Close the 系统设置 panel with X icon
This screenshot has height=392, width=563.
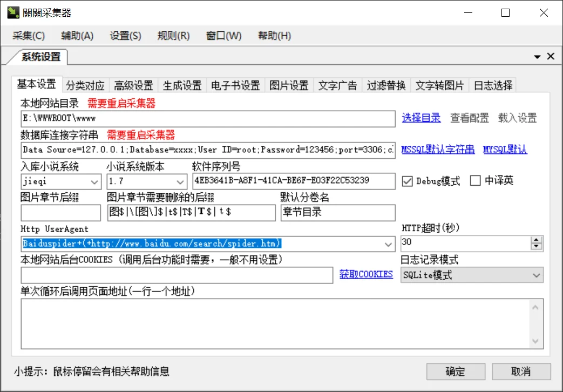click(551, 57)
